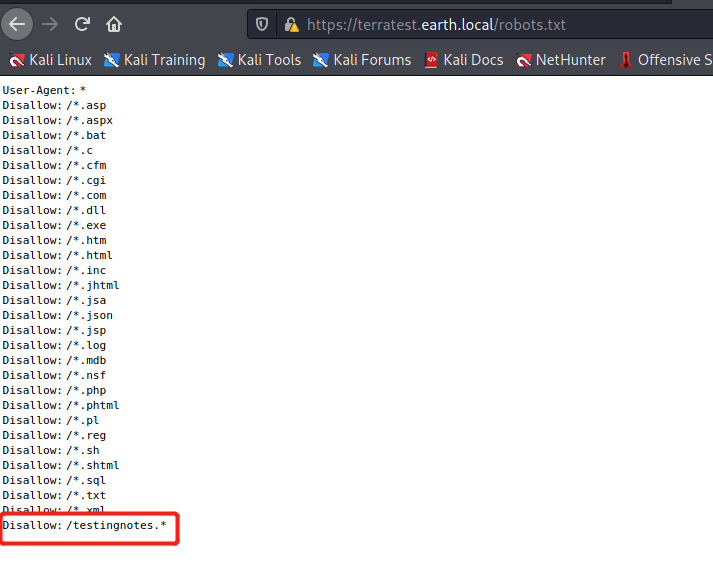Open the Kali Training bookmark
Viewport: 713px width, 569px height.
[155, 60]
